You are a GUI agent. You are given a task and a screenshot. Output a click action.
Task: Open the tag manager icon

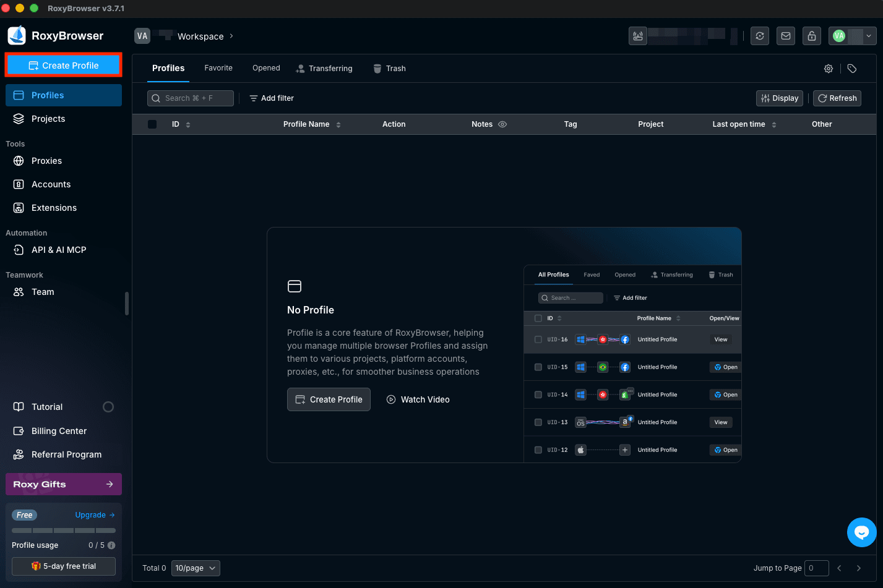click(x=851, y=69)
